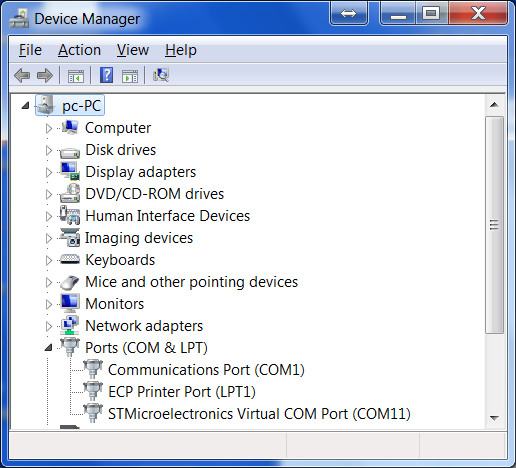Click the Show/Hide Action Pane toolbar icon

130,76
